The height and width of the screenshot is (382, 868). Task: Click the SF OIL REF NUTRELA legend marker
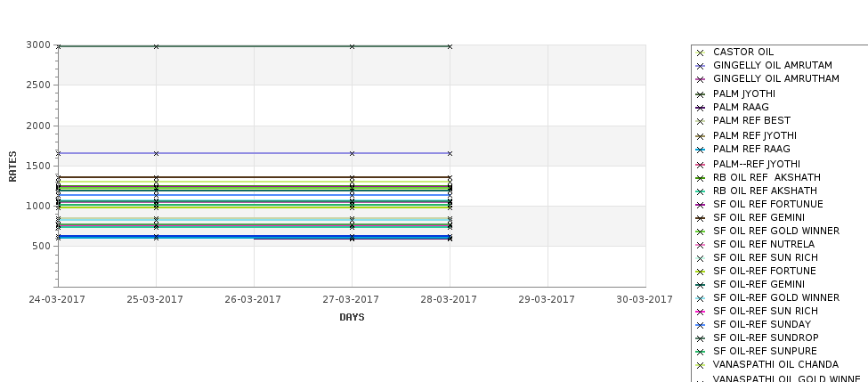pyautogui.click(x=700, y=245)
